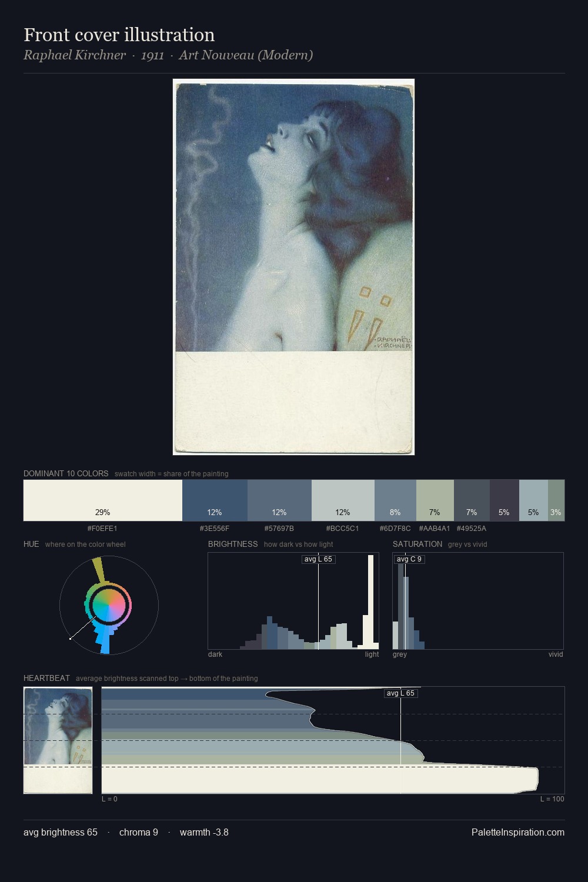Click the avg L 65 label in Brightness chart
The width and height of the screenshot is (588, 882).
(x=318, y=559)
